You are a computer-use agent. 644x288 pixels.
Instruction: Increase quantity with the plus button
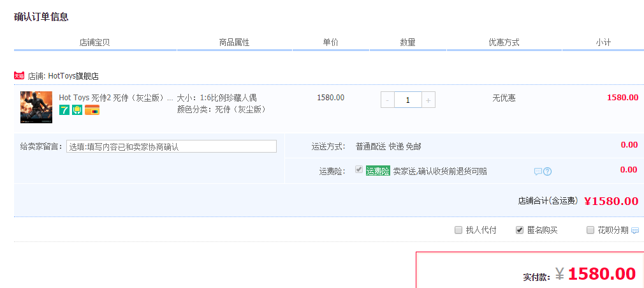428,100
